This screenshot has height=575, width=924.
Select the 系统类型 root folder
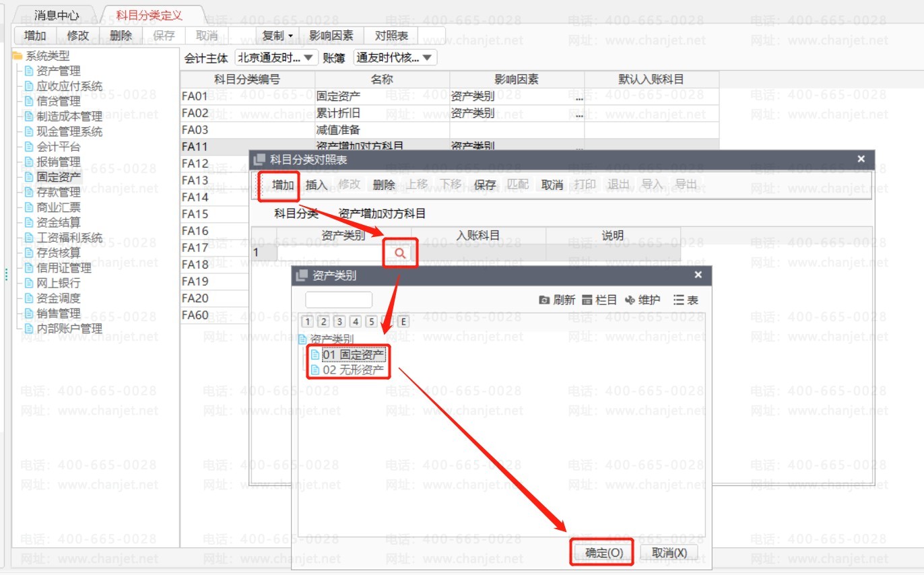pyautogui.click(x=47, y=56)
